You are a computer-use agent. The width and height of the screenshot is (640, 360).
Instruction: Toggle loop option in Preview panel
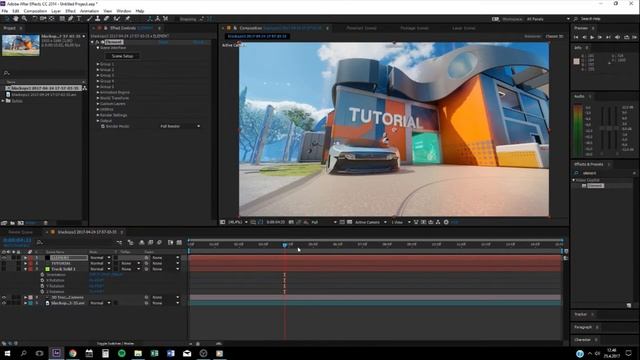click(x=627, y=37)
